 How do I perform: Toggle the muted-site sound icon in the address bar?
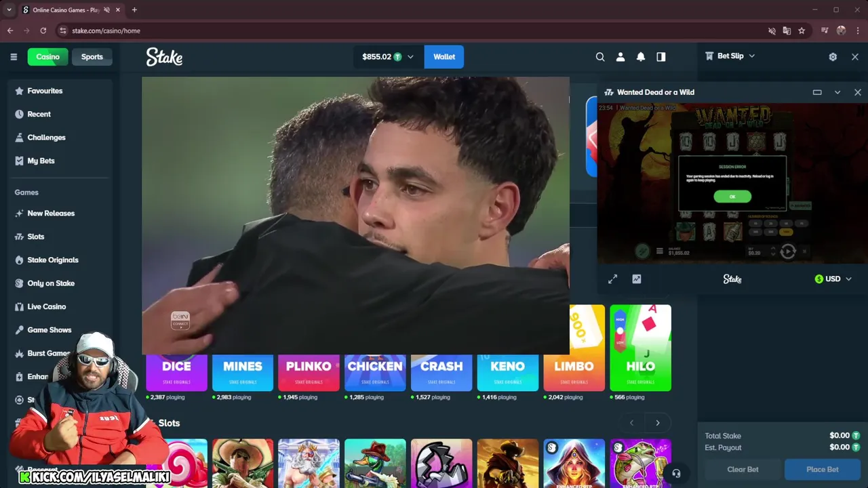[772, 30]
